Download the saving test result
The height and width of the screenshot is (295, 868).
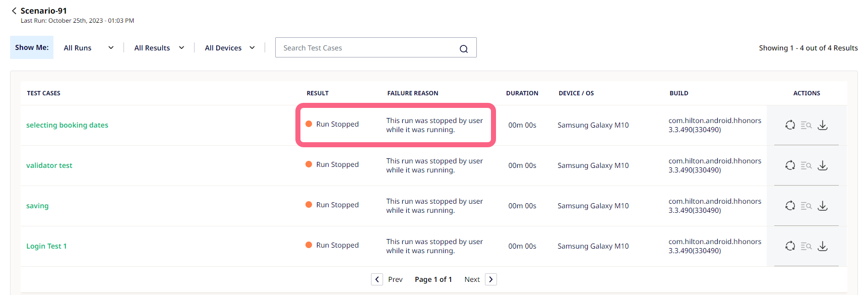pos(823,206)
